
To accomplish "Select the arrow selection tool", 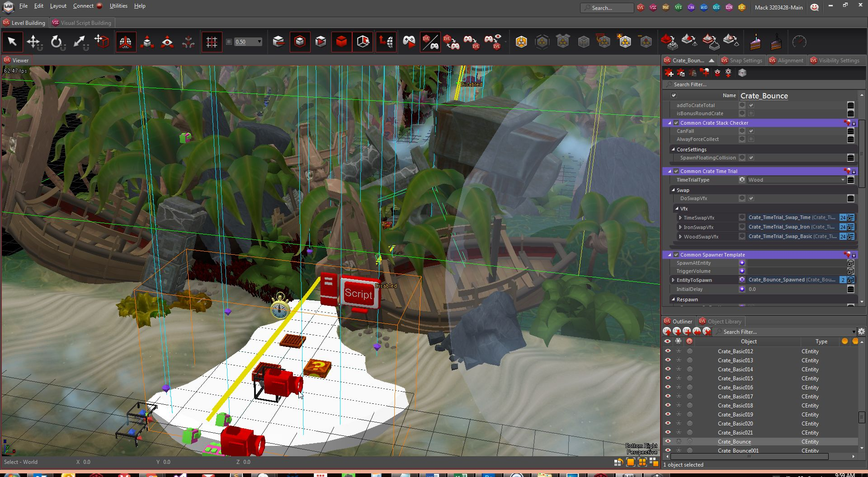I will click(12, 42).
